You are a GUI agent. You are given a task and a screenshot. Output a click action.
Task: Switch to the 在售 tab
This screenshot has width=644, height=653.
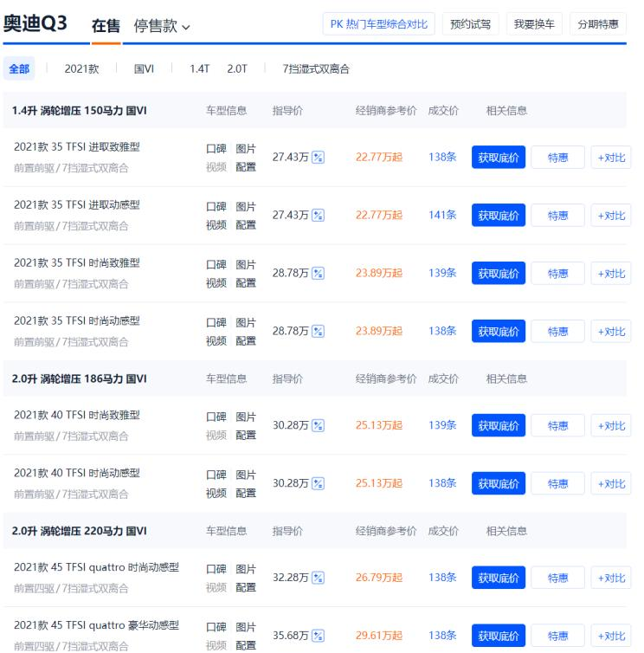point(106,26)
